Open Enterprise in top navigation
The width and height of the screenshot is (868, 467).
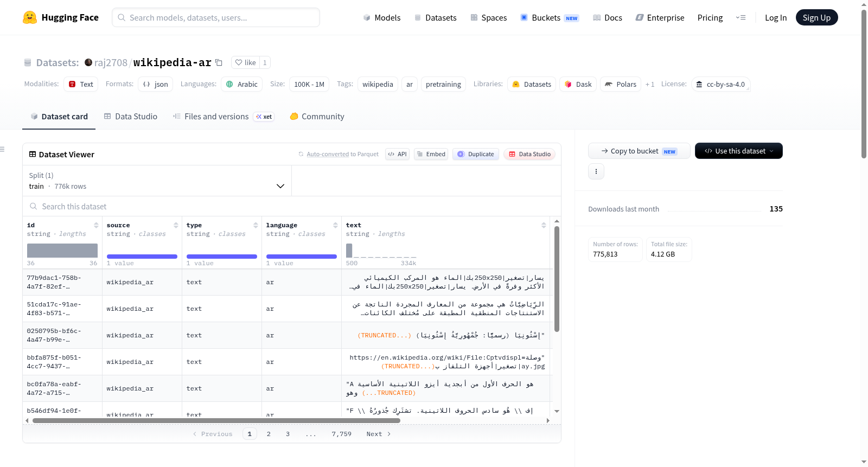(660, 17)
